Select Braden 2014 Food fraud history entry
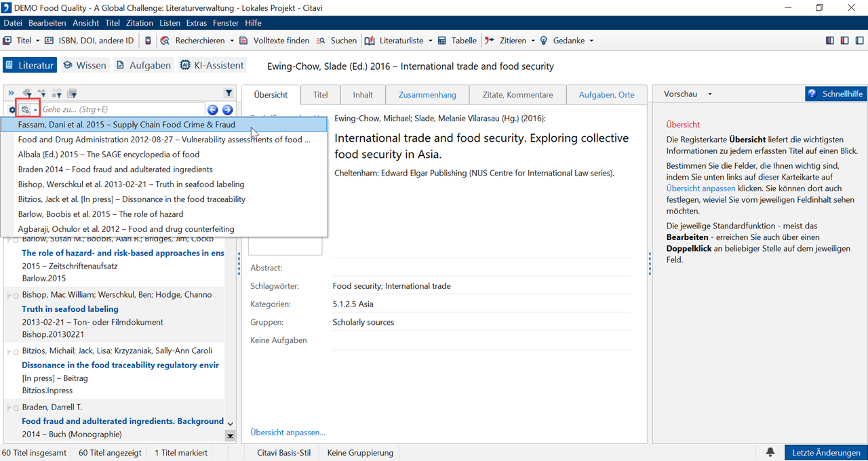This screenshot has height=461, width=868. point(115,169)
